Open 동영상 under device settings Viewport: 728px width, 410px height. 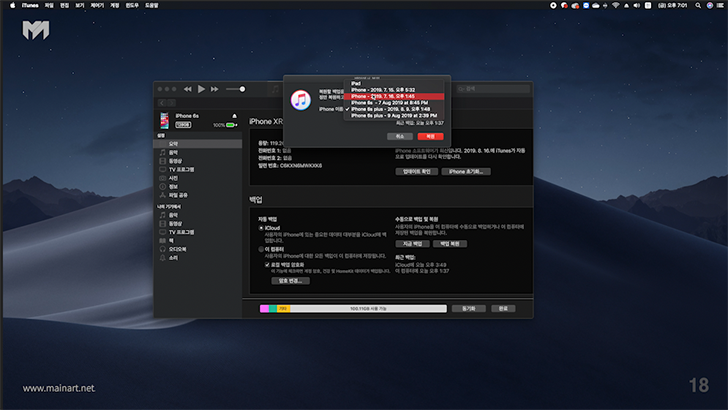tap(198, 161)
